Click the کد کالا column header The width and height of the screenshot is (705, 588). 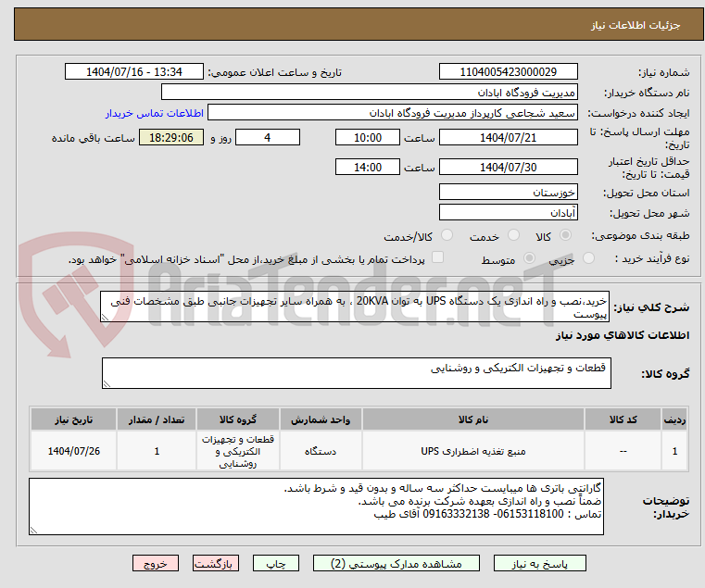pyautogui.click(x=623, y=419)
